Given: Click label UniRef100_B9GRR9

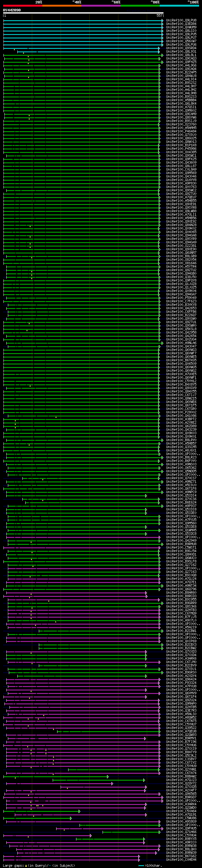Looking at the screenshot, I should point(181,603).
